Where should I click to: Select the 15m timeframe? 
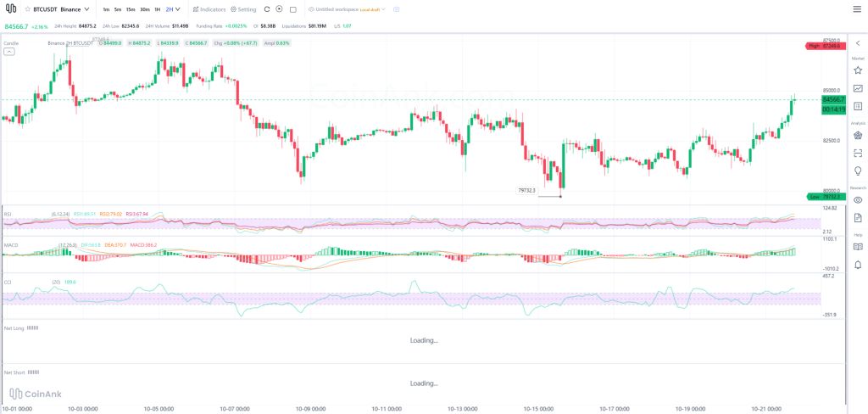[130, 9]
